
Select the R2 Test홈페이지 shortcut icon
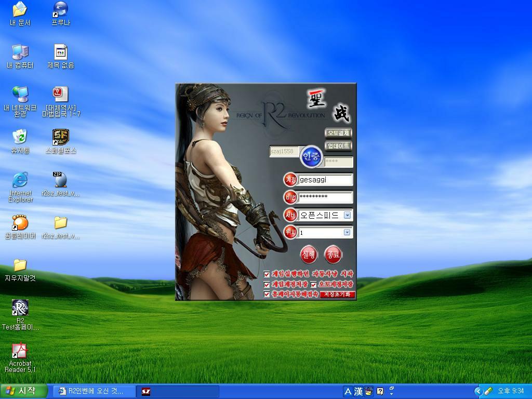(20, 315)
